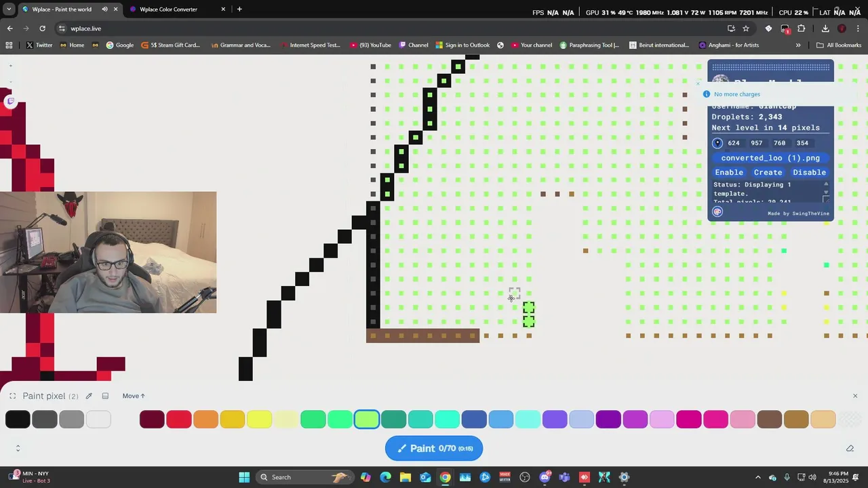
Task: Open File Explorer from the taskbar
Action: [405, 477]
